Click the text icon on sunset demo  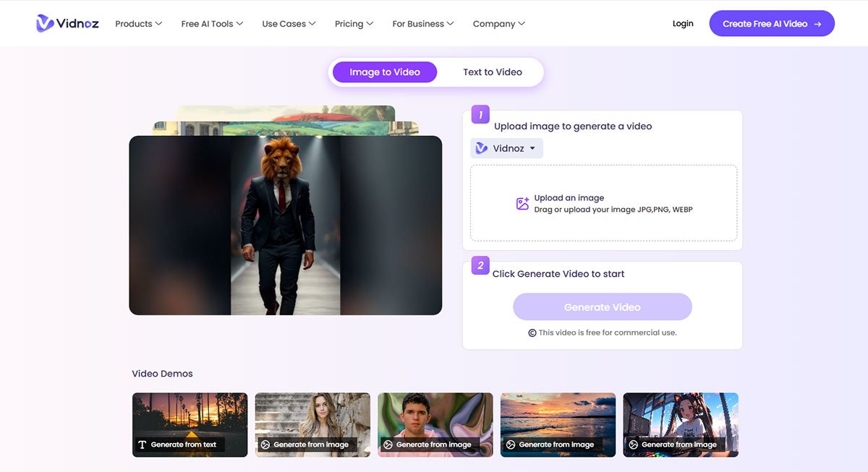point(142,445)
